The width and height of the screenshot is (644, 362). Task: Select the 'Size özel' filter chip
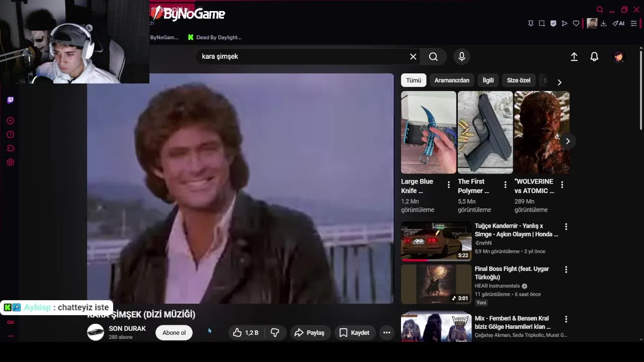point(519,80)
